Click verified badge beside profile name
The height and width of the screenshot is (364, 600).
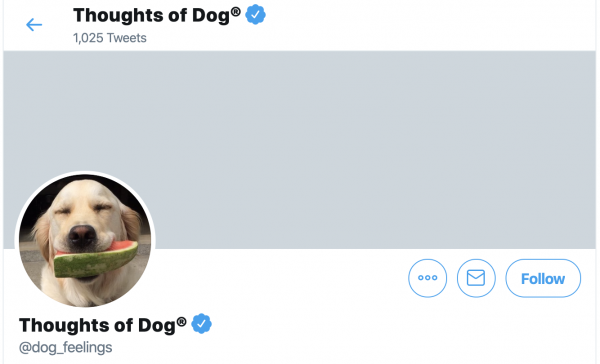coord(201,324)
